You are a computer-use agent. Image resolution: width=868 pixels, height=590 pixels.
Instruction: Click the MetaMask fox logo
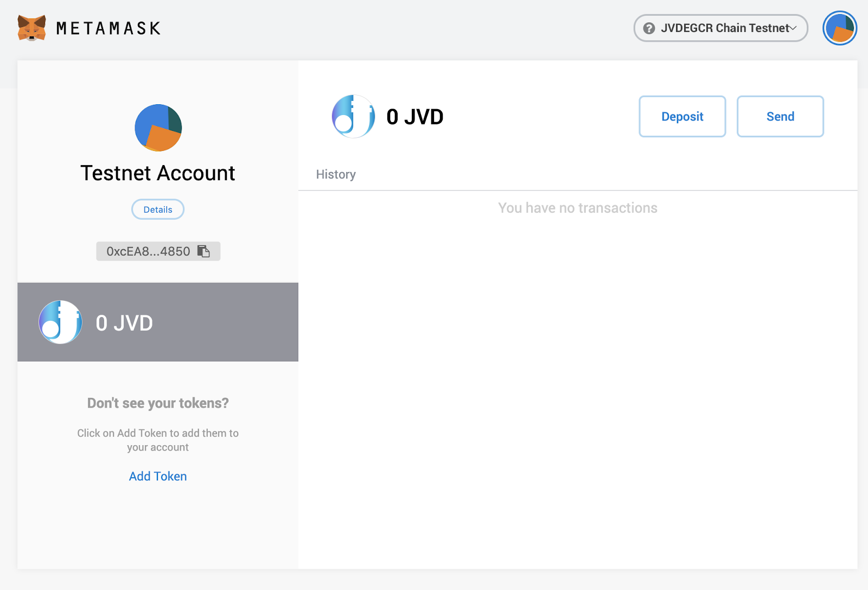pyautogui.click(x=31, y=28)
